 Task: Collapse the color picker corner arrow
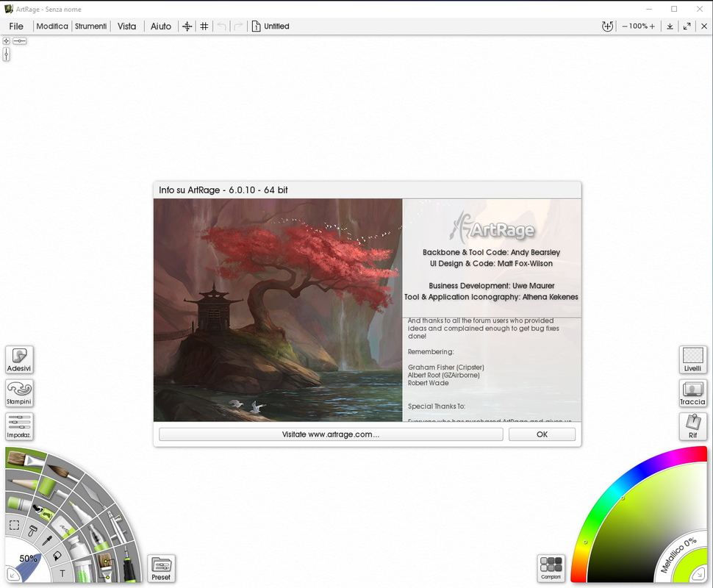point(698,575)
